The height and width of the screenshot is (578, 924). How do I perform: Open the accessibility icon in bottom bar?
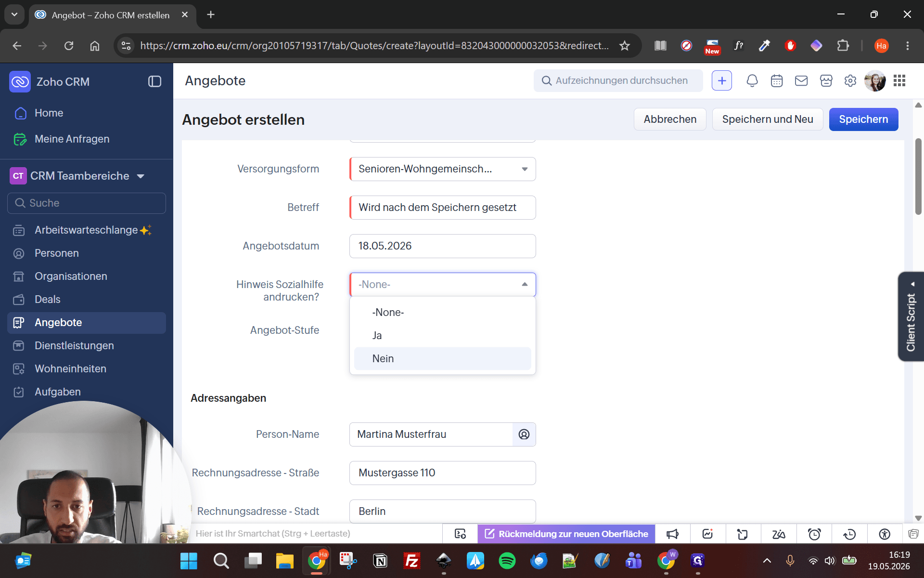[x=885, y=534]
